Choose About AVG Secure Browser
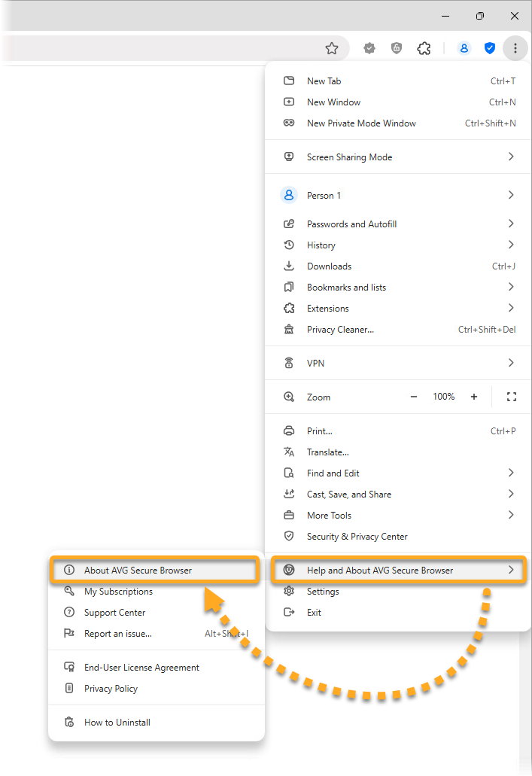This screenshot has width=532, height=776. (x=138, y=571)
